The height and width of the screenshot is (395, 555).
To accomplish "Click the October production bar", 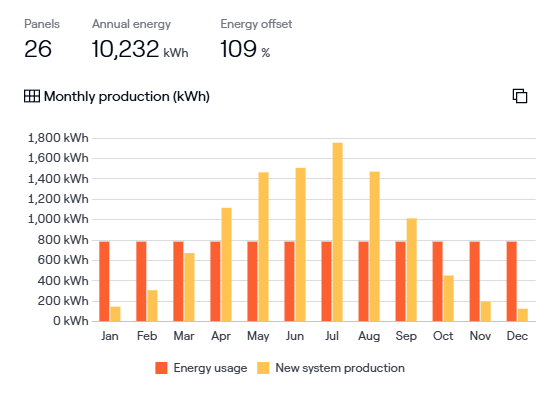I will coord(449,299).
